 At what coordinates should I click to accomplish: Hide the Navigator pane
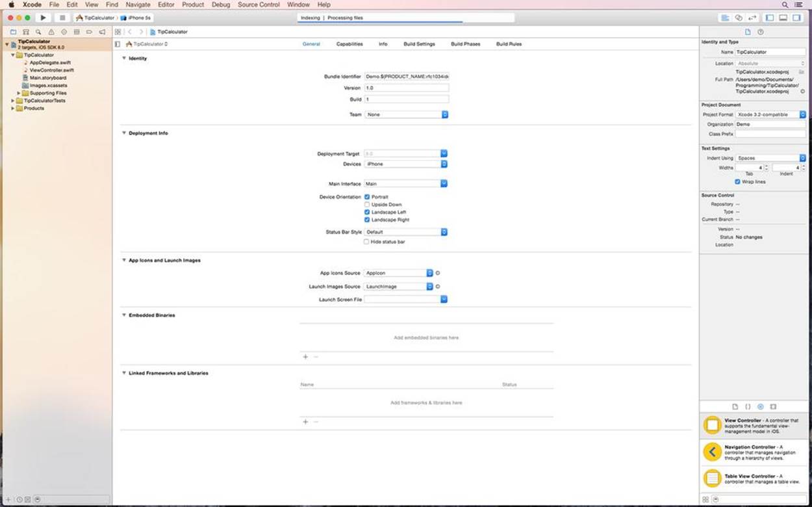[x=770, y=18]
